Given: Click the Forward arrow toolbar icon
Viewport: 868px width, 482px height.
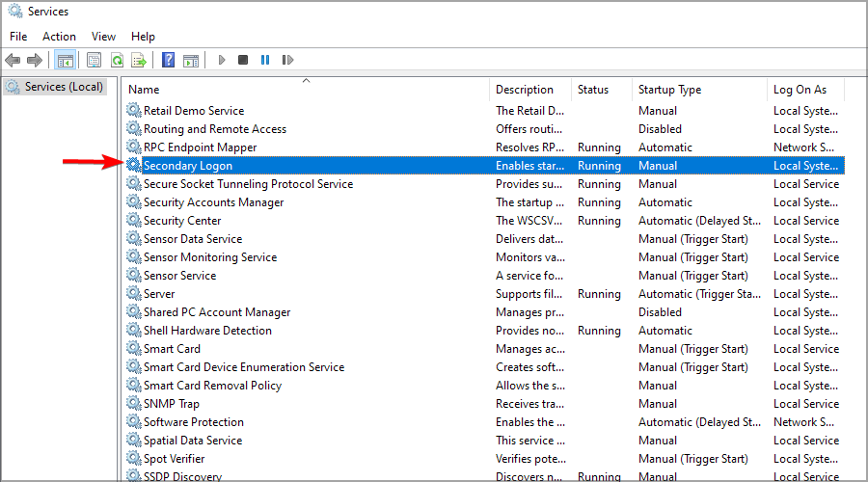Looking at the screenshot, I should tap(35, 60).
